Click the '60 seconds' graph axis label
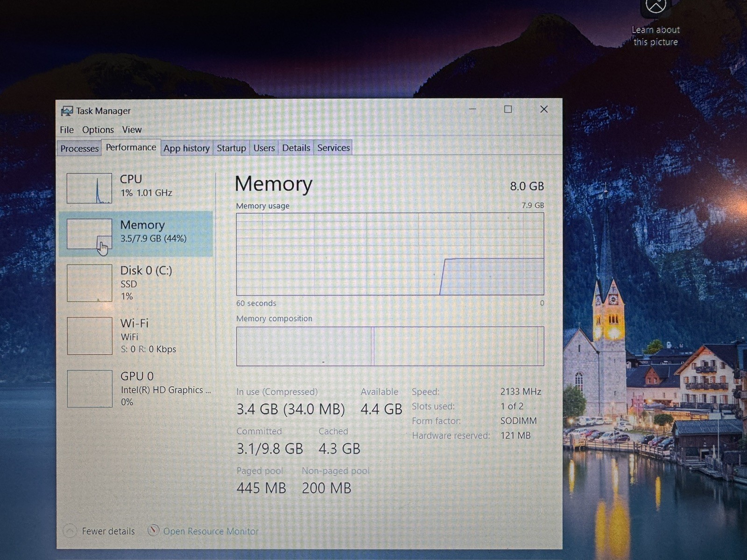This screenshot has width=747, height=560. (x=256, y=303)
